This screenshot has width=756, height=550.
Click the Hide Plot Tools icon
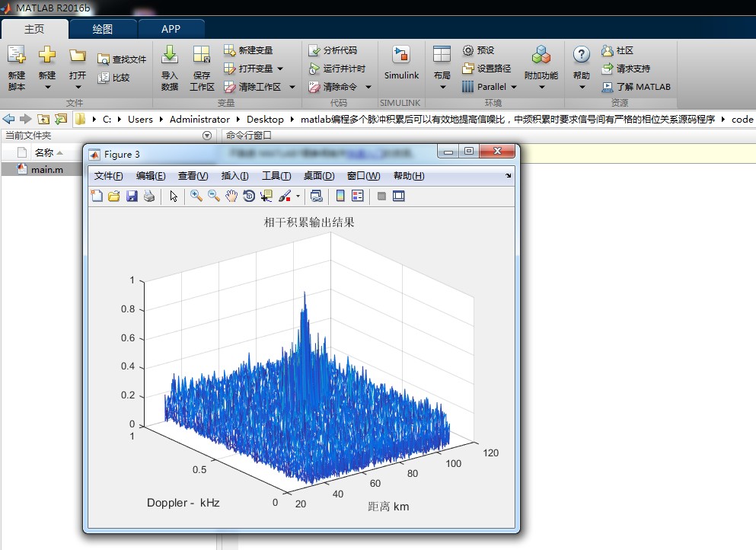(x=381, y=196)
